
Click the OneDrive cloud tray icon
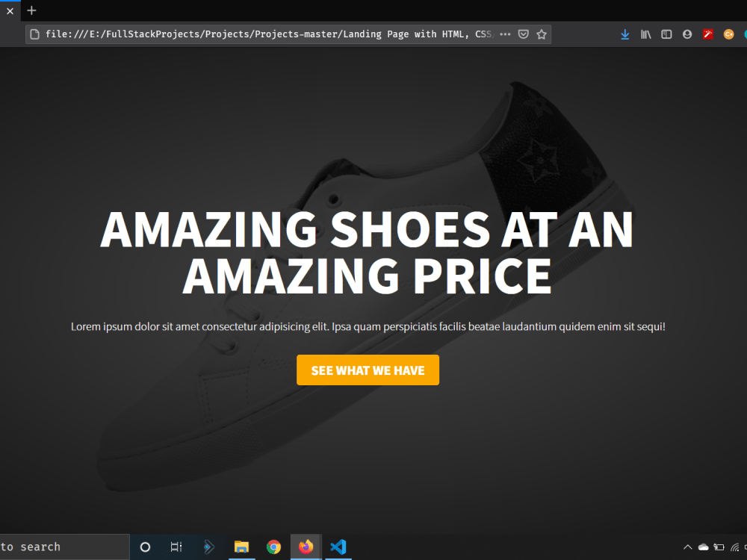(x=703, y=547)
